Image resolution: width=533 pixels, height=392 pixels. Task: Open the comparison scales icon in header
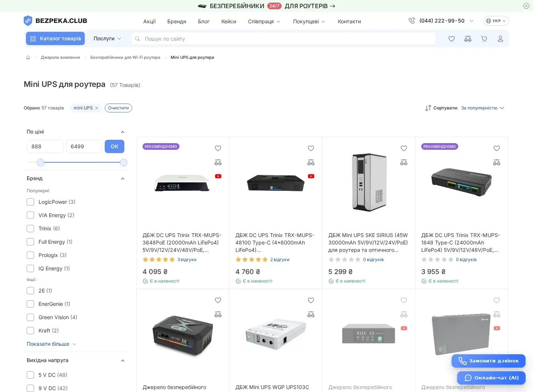pyautogui.click(x=468, y=39)
